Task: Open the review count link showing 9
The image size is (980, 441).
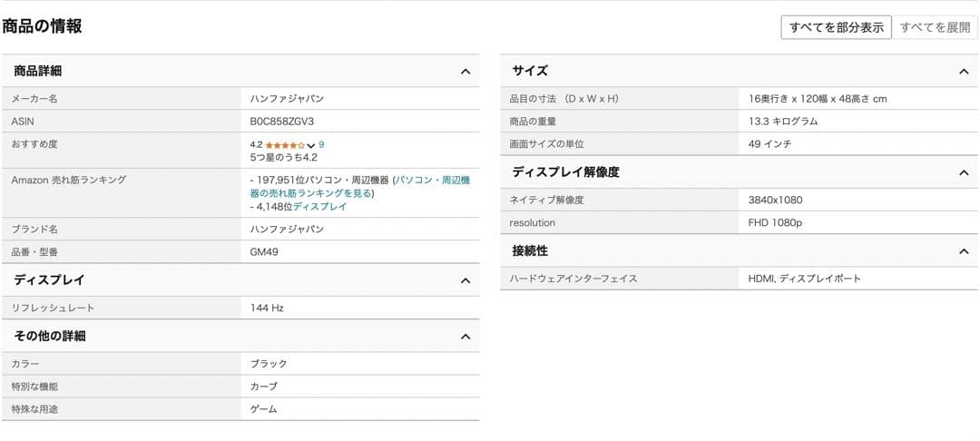Action: (x=321, y=144)
